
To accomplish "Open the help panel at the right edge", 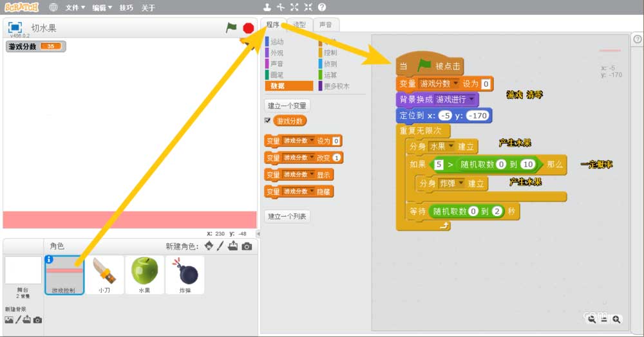I will click(637, 39).
